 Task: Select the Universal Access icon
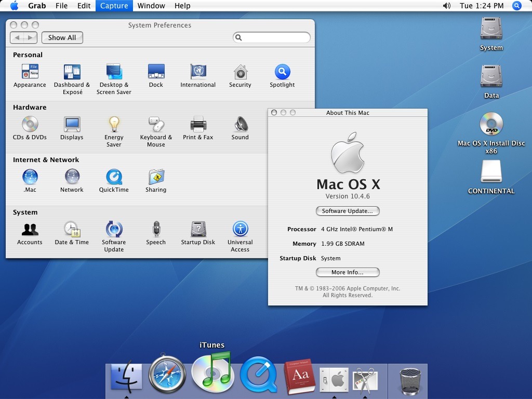[240, 229]
